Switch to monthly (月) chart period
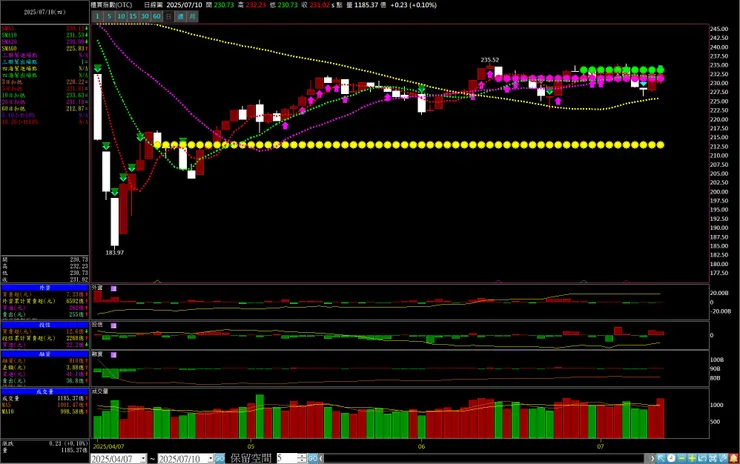Screen dimensions: 740x464 [x=193, y=17]
